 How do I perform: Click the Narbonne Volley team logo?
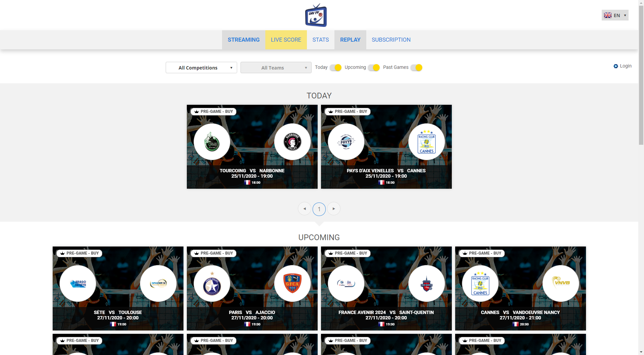click(292, 142)
